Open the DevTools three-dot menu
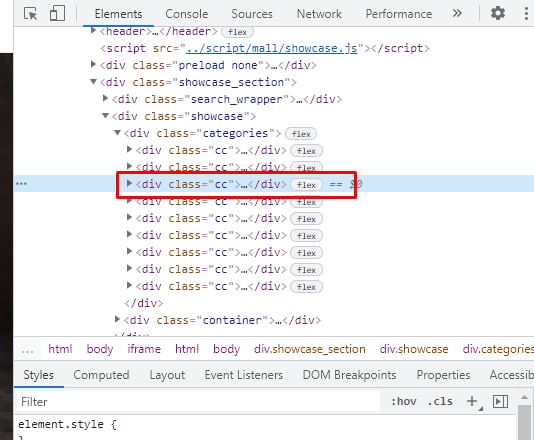The height and width of the screenshot is (440, 534). [x=526, y=14]
